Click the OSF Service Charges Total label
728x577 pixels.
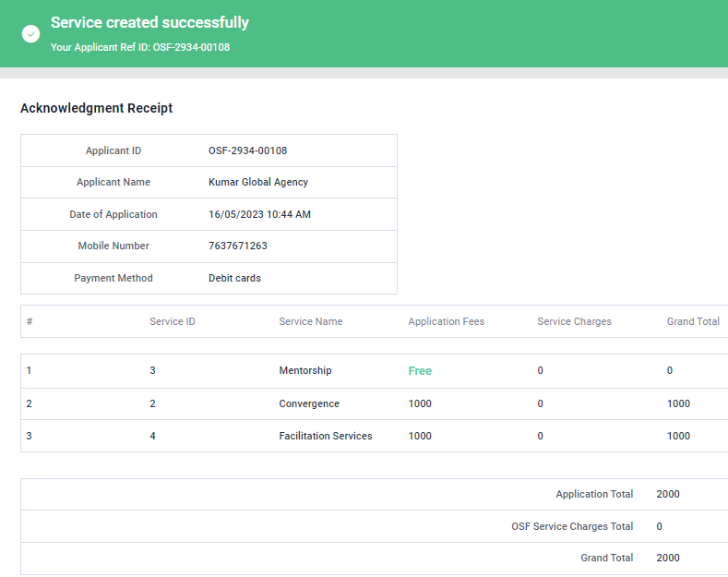[572, 526]
